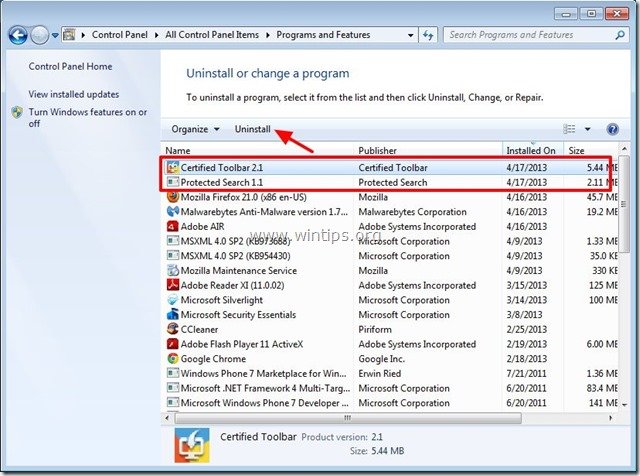Sort by the Size column header
The width and height of the screenshot is (640, 476).
point(576,151)
